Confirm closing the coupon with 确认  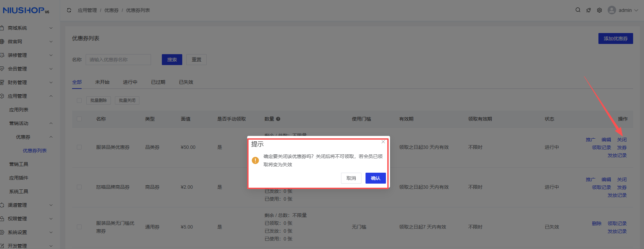point(375,178)
